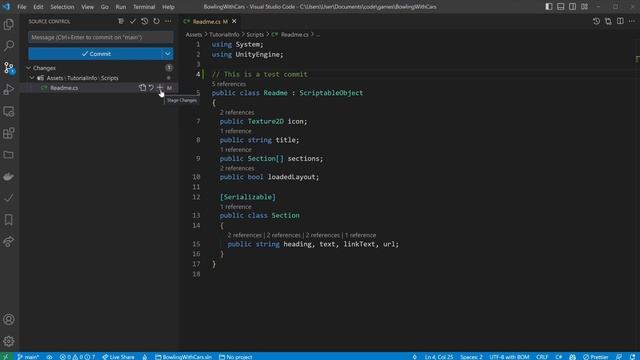Click 'Ln 4, Col 25' in status bar
This screenshot has height=360, width=640.
click(439, 357)
